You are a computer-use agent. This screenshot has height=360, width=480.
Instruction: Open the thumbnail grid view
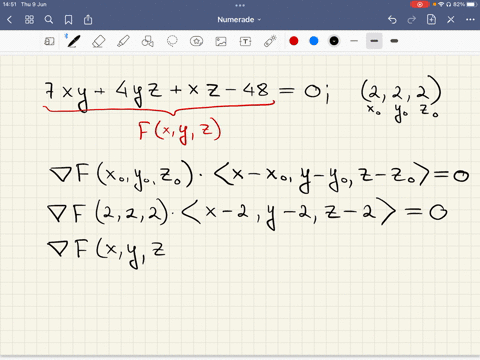coord(29,20)
